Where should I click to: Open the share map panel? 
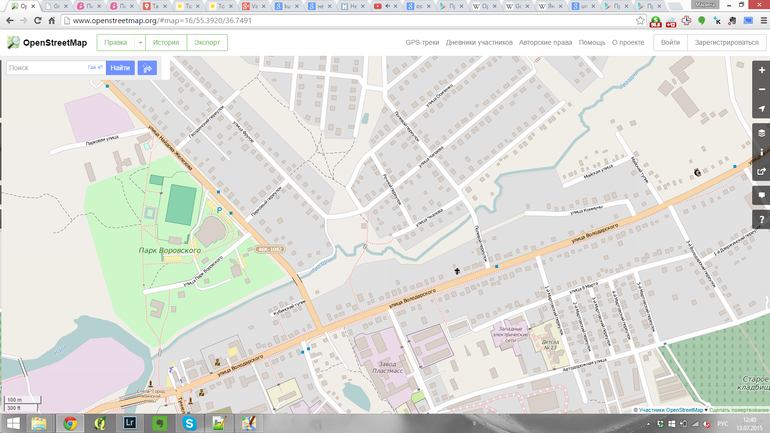pyautogui.click(x=761, y=171)
